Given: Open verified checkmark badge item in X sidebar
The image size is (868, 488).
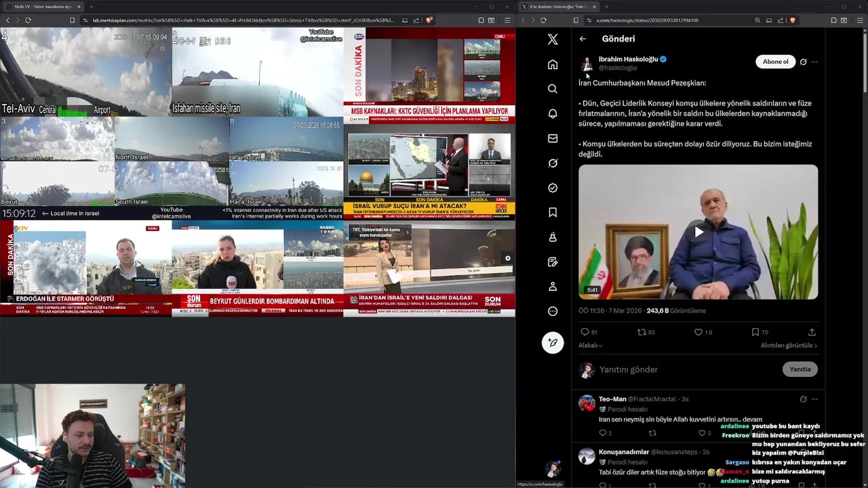Looking at the screenshot, I should pos(553,188).
